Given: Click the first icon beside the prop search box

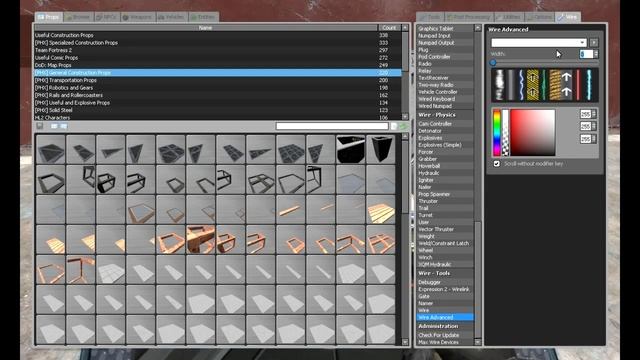Looking at the screenshot, I should point(394,126).
